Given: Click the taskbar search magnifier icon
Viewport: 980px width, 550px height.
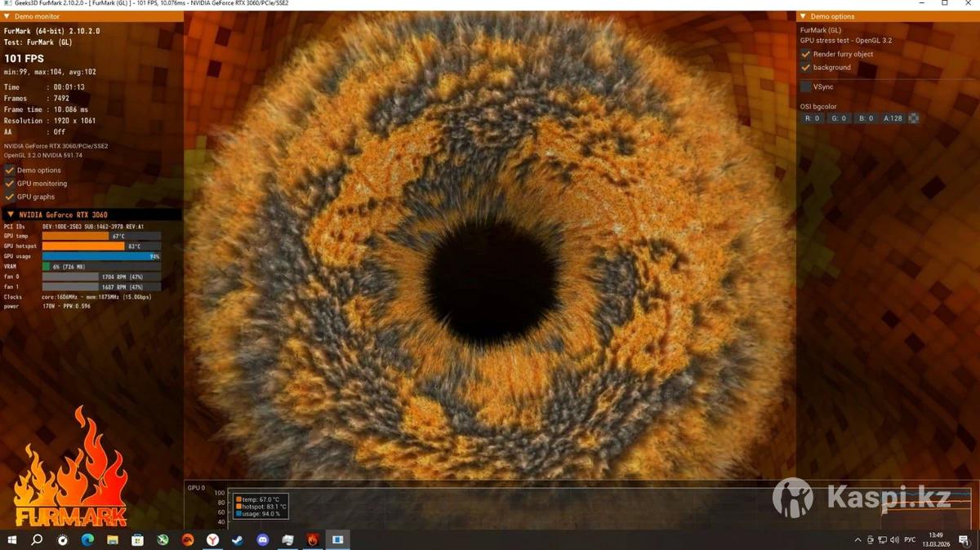Looking at the screenshot, I should pos(37,539).
